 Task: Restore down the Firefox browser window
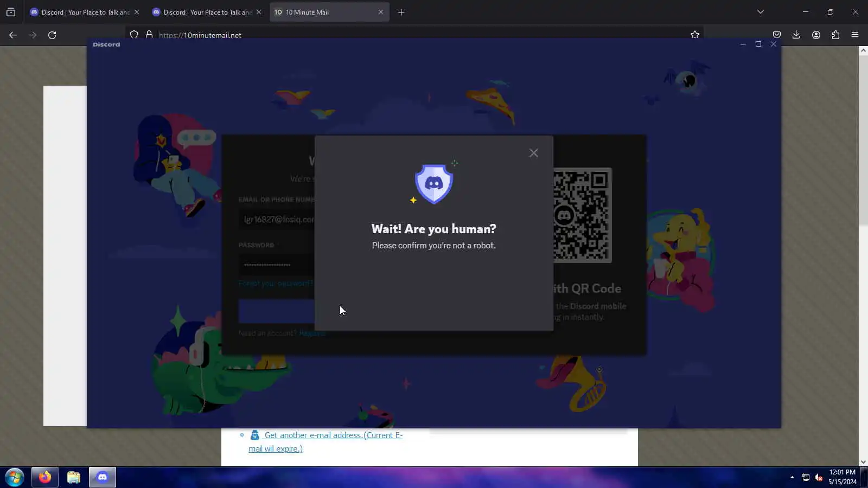831,12
